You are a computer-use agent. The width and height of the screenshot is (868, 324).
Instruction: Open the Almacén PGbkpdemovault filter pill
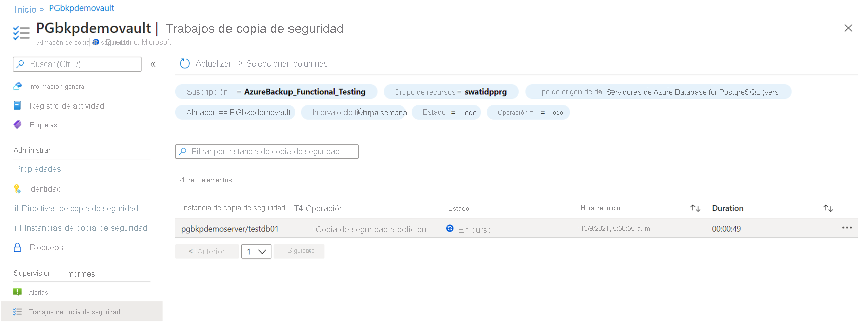click(236, 112)
